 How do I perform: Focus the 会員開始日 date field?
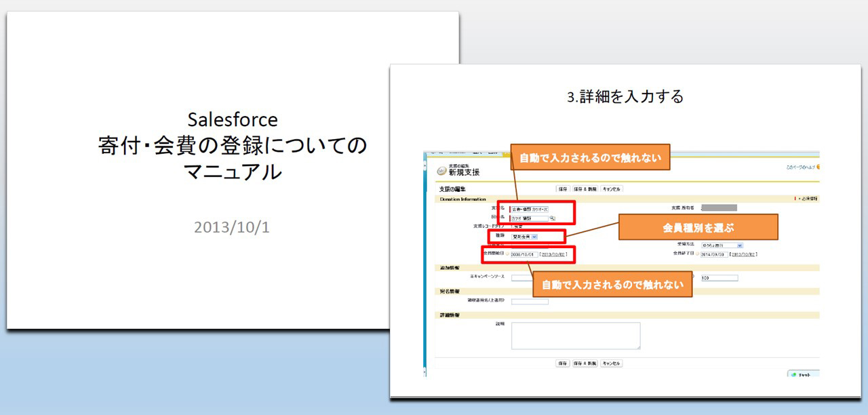pos(524,254)
